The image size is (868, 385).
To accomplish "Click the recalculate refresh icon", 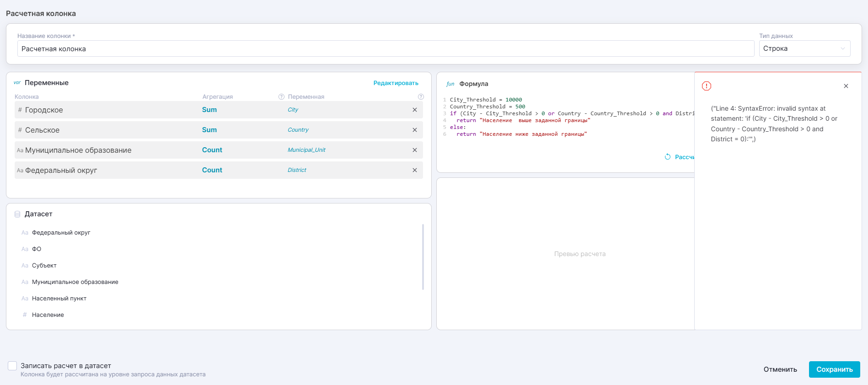I will (x=667, y=157).
